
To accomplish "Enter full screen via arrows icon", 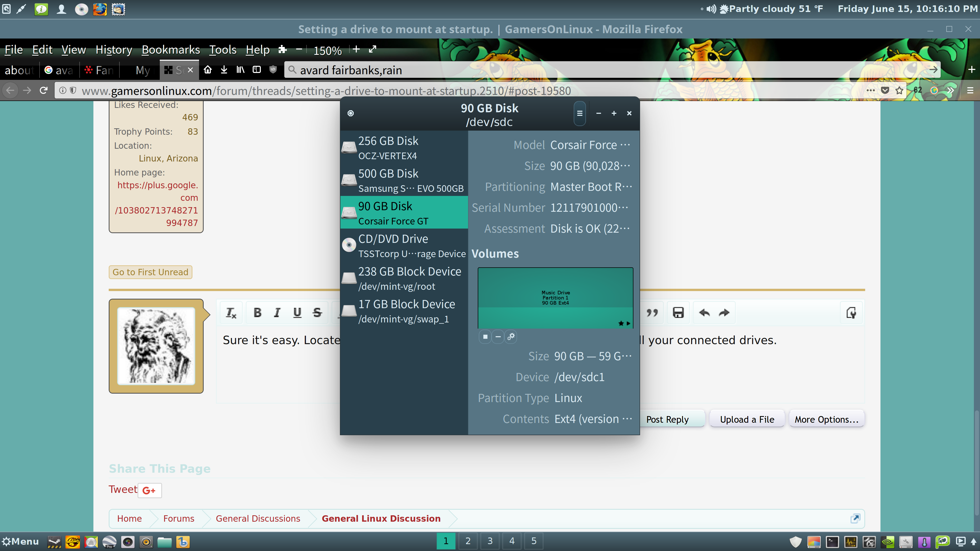I will click(373, 49).
